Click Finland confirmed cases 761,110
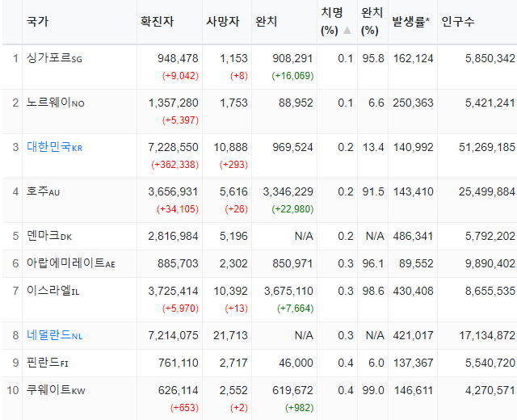 (178, 363)
